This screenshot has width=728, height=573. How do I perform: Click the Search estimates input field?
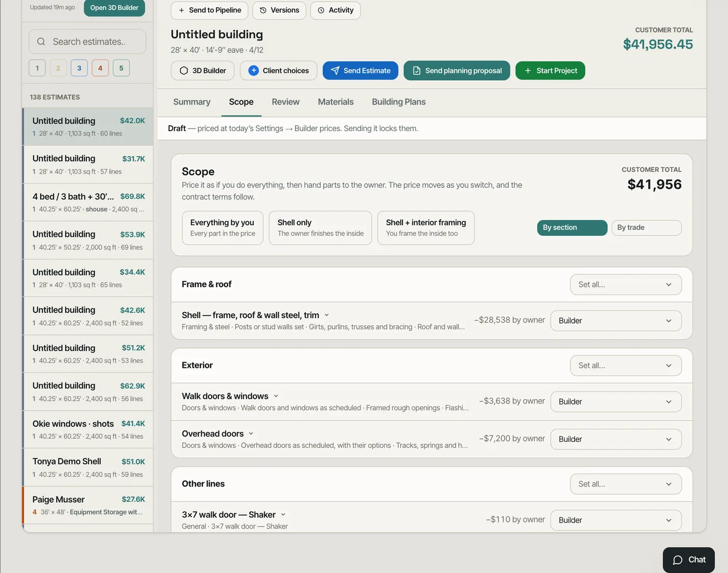[x=87, y=42]
